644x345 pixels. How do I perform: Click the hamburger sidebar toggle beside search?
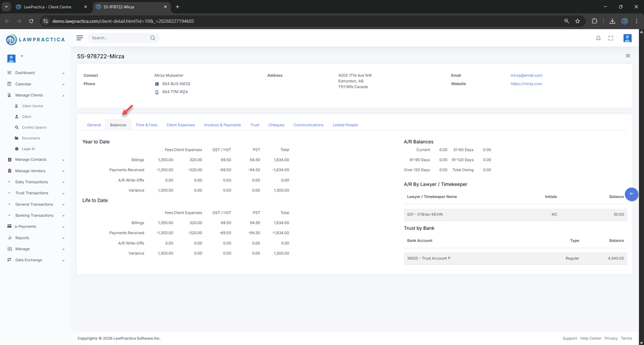click(x=80, y=38)
